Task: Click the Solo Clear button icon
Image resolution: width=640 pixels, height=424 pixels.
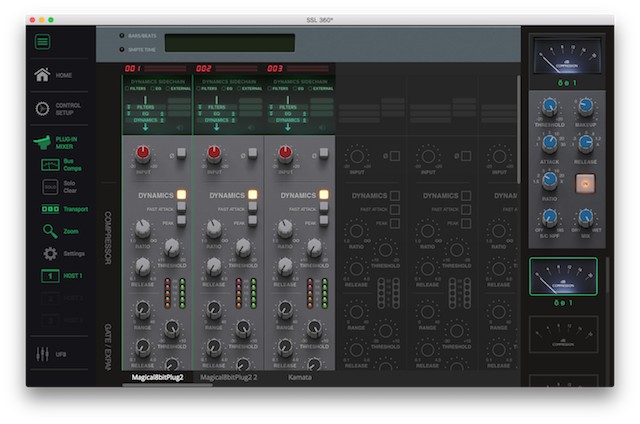Action: click(x=50, y=186)
